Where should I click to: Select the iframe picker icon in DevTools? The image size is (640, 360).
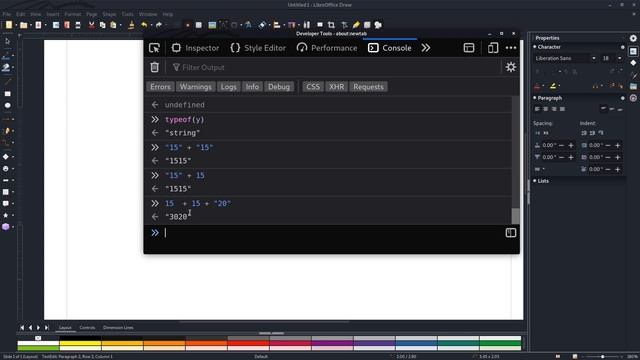(x=469, y=48)
